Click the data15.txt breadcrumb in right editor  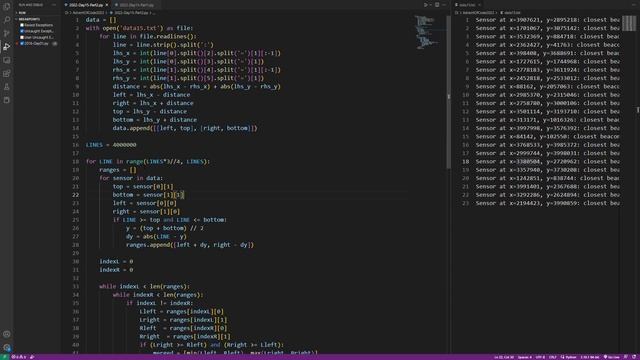511,13
